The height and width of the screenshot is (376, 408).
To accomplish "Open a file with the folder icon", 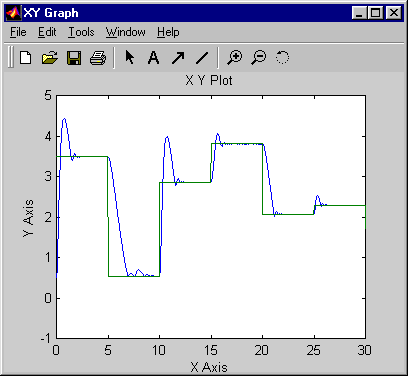I will click(50, 58).
